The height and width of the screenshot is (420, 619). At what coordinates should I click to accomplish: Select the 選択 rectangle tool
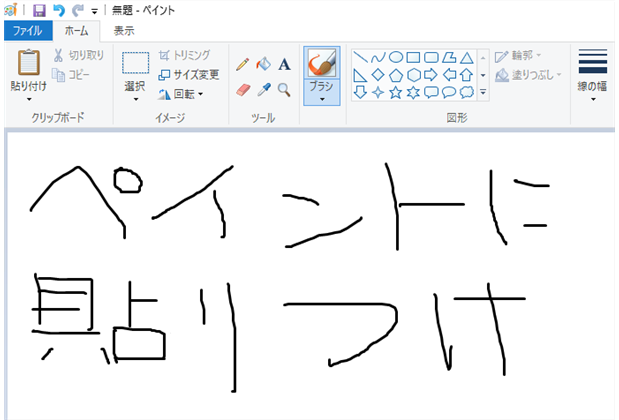[135, 63]
